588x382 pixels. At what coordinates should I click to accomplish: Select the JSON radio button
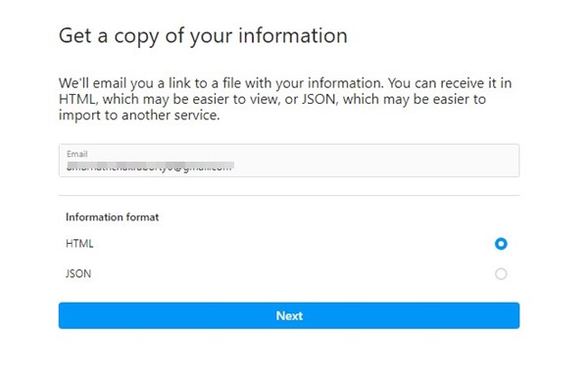[x=501, y=274]
